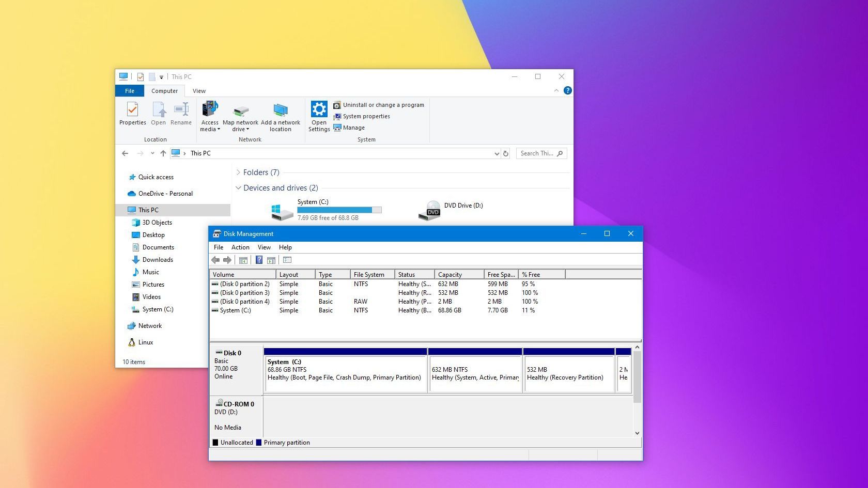The width and height of the screenshot is (868, 488).
Task: Collapse the Devices and drives (2) group
Action: pos(238,188)
